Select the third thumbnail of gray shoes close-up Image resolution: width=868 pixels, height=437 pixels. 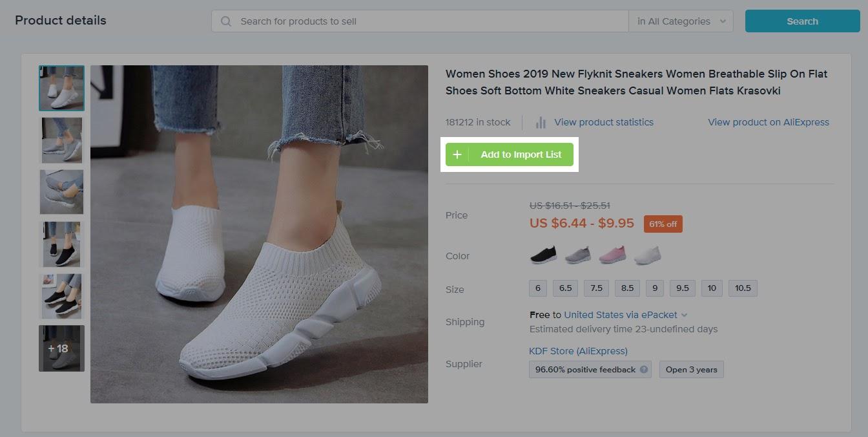pyautogui.click(x=61, y=192)
